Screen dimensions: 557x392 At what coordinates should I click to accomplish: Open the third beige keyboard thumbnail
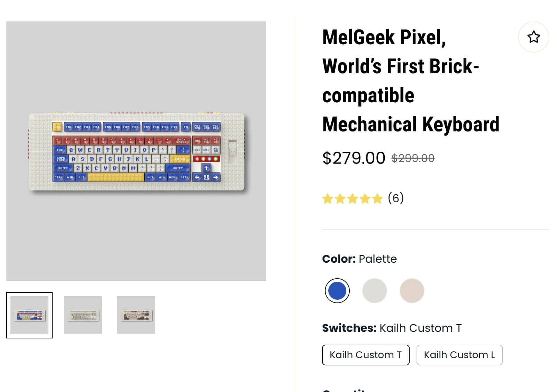pyautogui.click(x=136, y=315)
